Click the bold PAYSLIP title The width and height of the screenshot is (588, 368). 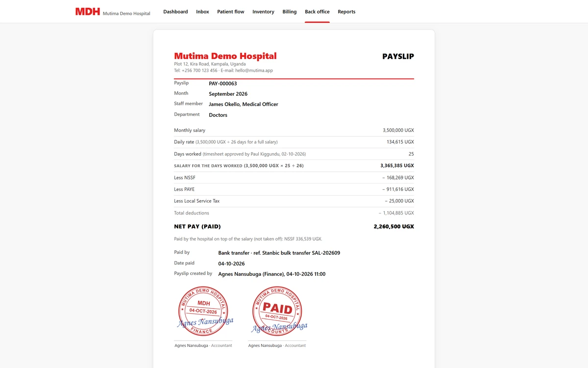point(398,56)
